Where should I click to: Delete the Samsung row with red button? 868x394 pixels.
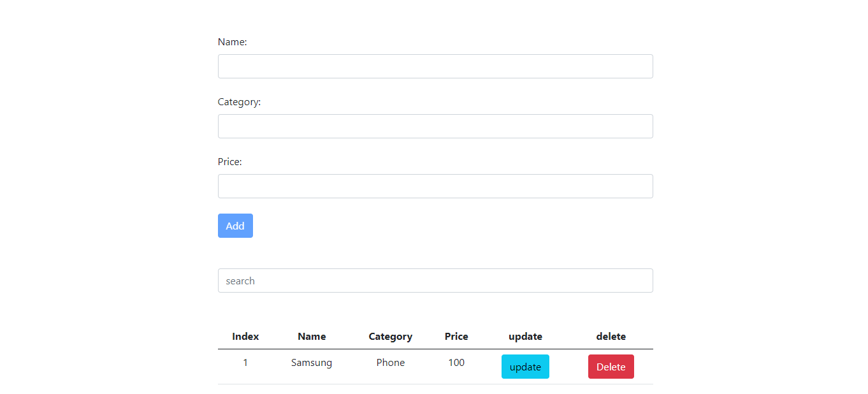[611, 367]
